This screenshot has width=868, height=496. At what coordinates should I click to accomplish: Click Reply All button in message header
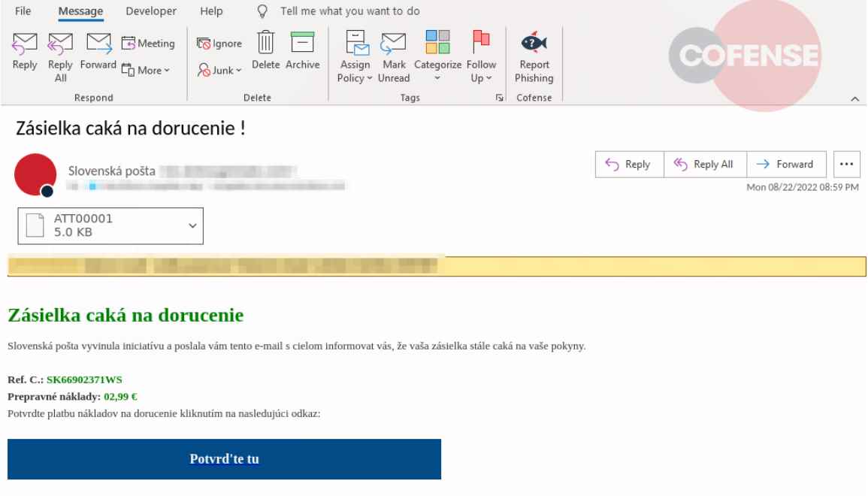705,165
